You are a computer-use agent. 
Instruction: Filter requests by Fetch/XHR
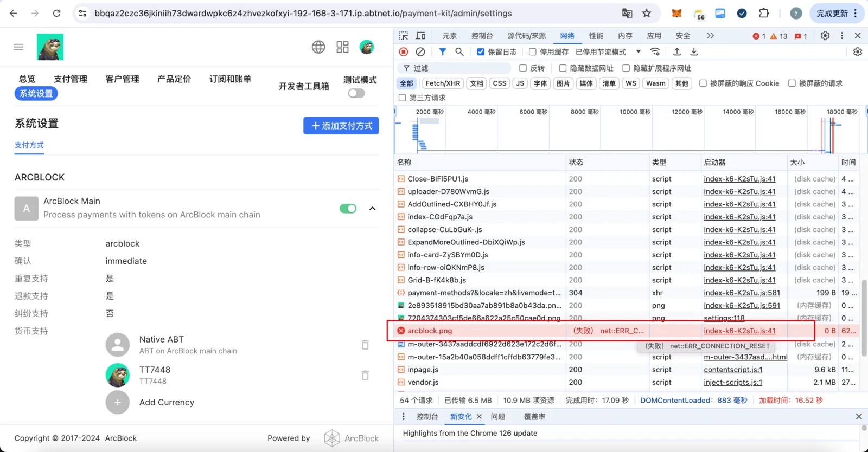pyautogui.click(x=443, y=83)
